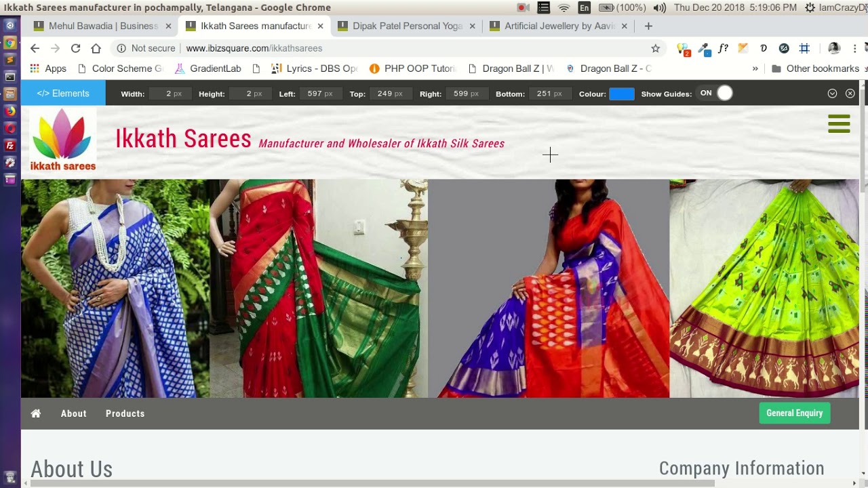This screenshot has width=868, height=488.
Task: Close the Dipak Patel tab
Action: [472, 26]
